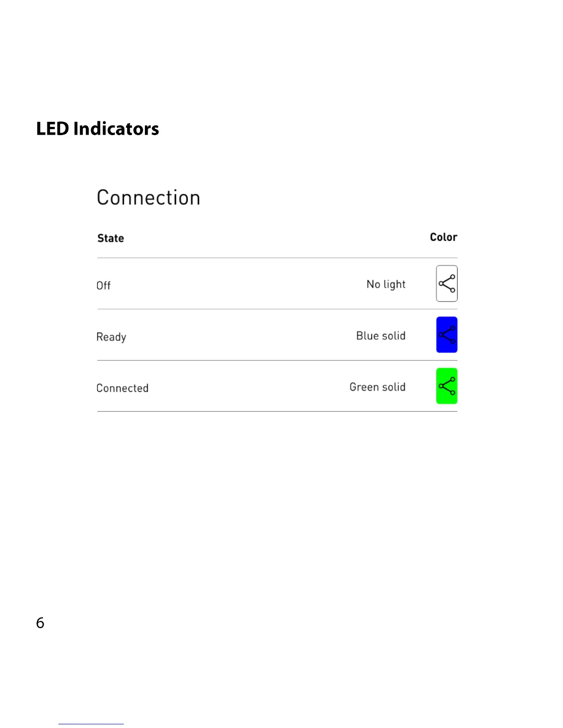563x728 pixels.
Task: Click the 'Blue solid' text
Action: pos(381,336)
